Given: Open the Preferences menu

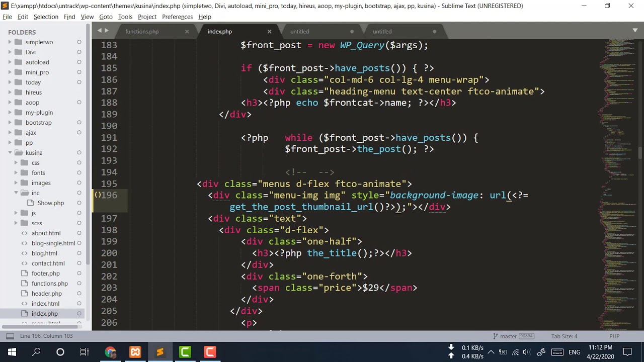Looking at the screenshot, I should click(x=177, y=17).
